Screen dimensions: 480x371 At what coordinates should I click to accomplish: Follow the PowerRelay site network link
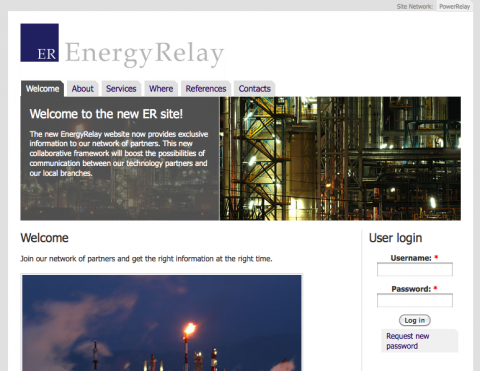454,6
